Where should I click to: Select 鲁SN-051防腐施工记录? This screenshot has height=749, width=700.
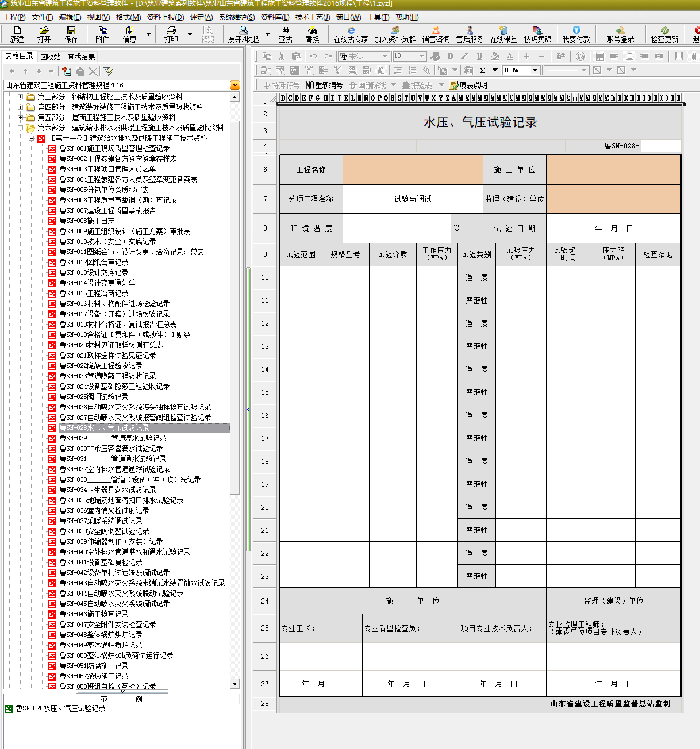[94, 666]
